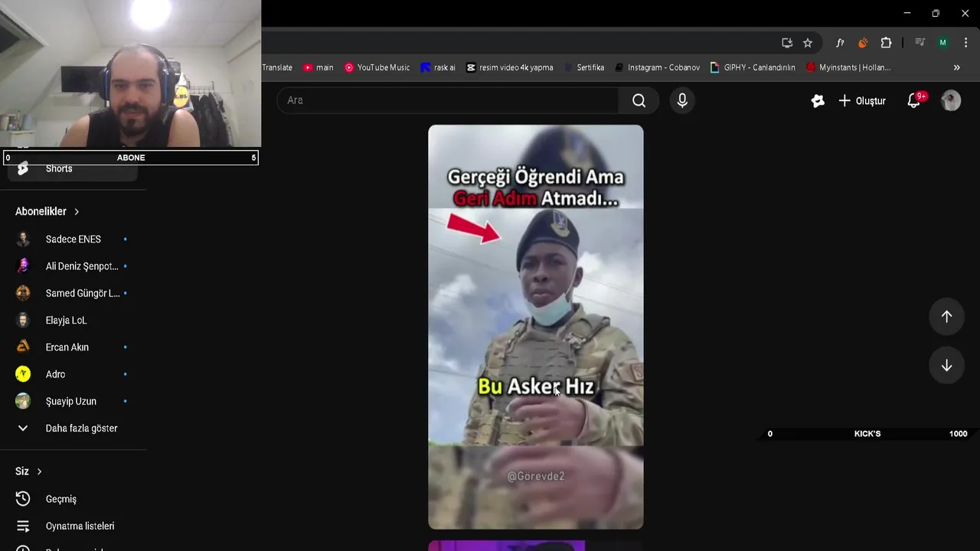Click the Oluştur create button
This screenshot has height=551, width=980.
(x=862, y=101)
